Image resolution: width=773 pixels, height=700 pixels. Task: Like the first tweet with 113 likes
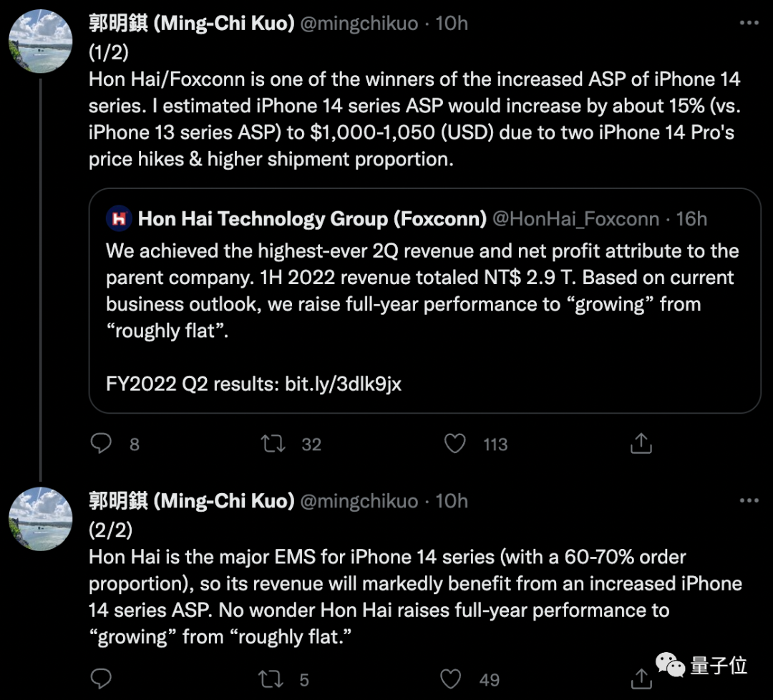click(x=455, y=444)
